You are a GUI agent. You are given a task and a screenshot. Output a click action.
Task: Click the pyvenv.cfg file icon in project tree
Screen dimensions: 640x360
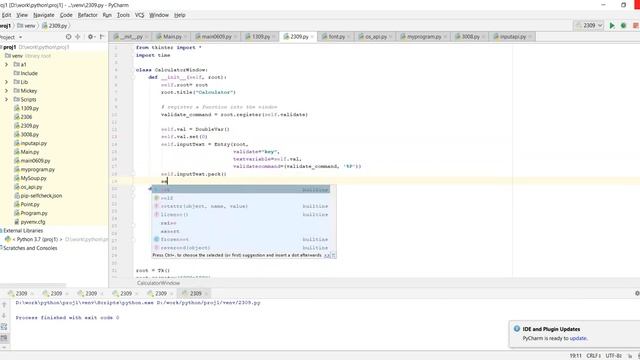tap(17, 222)
